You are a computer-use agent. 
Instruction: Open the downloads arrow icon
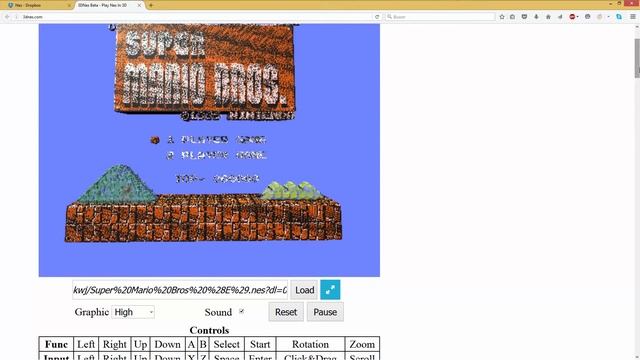[536, 17]
